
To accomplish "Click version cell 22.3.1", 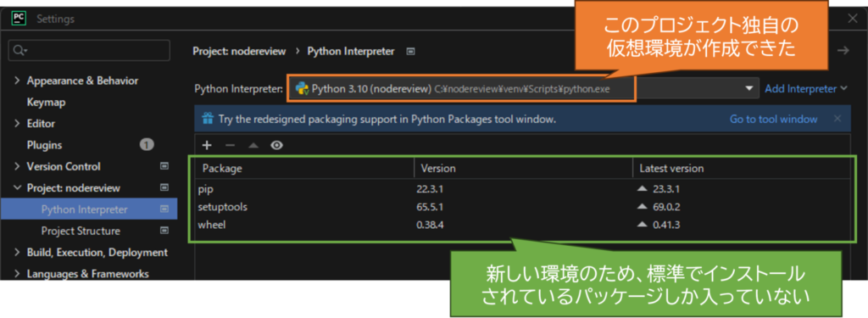I will point(430,188).
